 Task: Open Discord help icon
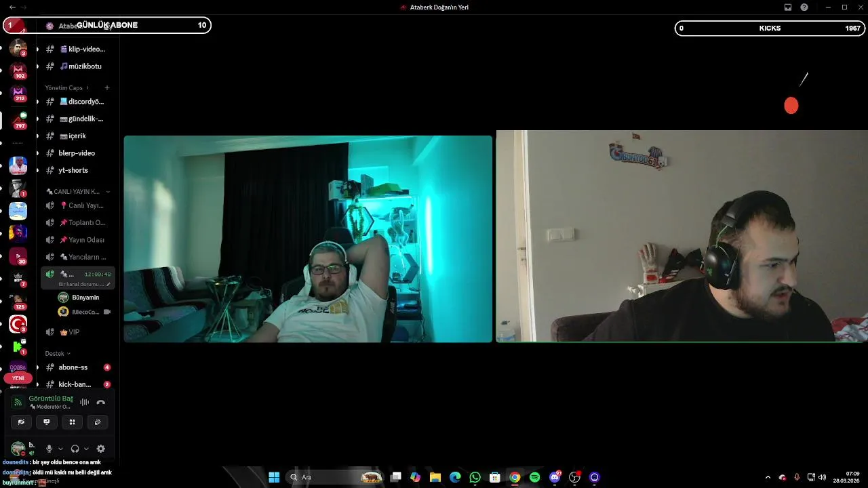click(x=804, y=7)
